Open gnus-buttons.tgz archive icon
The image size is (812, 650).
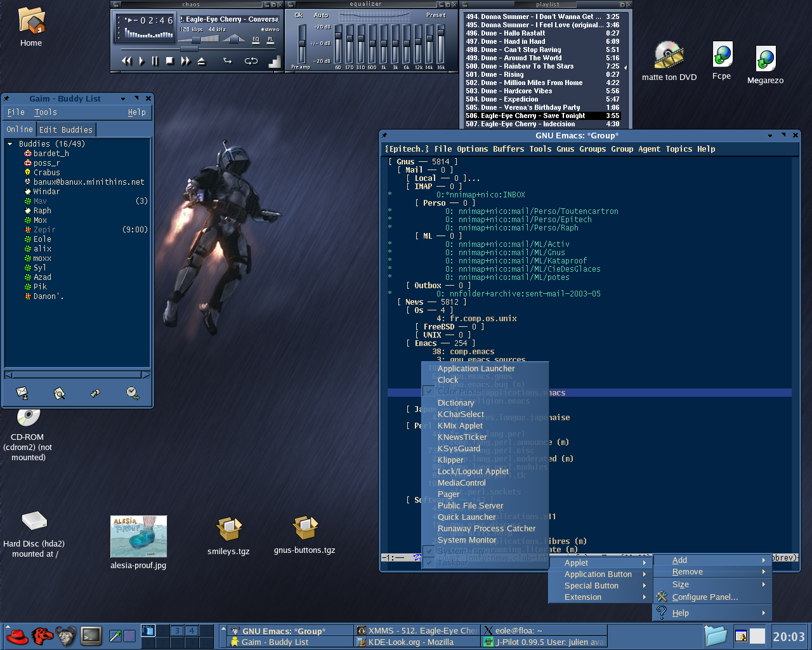[304, 535]
